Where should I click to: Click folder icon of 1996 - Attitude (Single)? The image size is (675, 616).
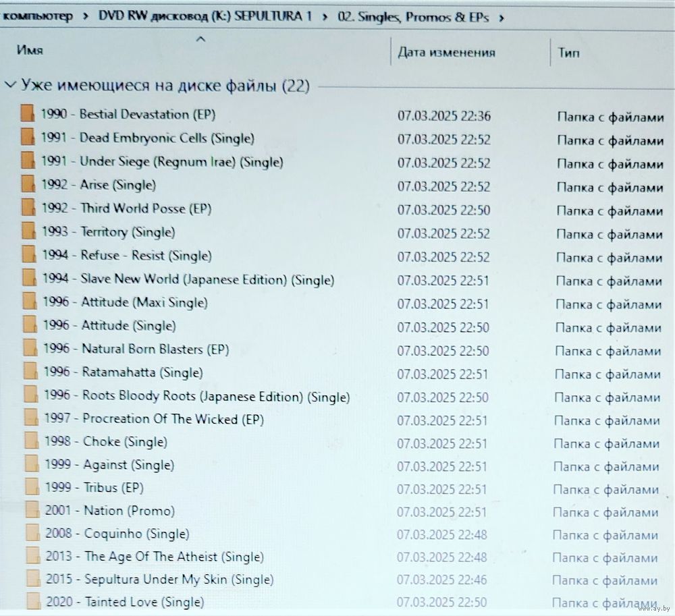[30, 325]
